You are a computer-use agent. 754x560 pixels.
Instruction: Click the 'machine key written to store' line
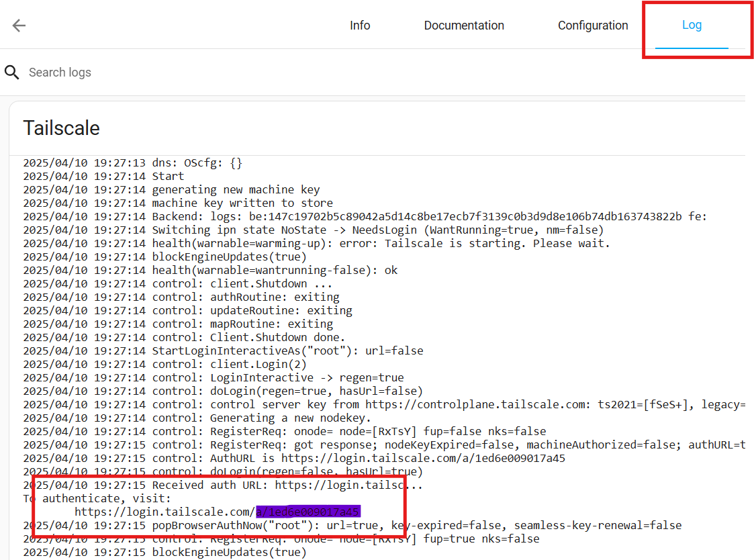coord(242,203)
